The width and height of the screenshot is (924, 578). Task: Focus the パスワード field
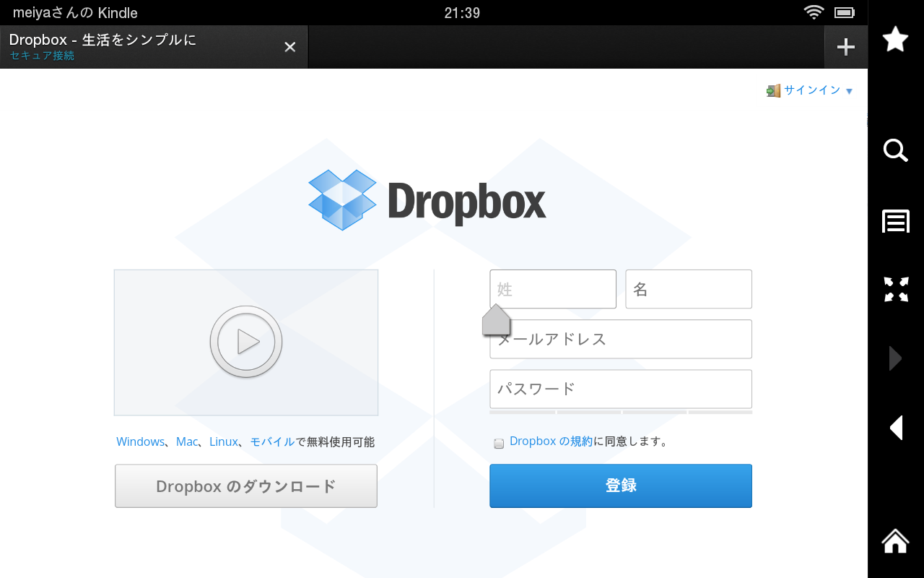pos(621,389)
